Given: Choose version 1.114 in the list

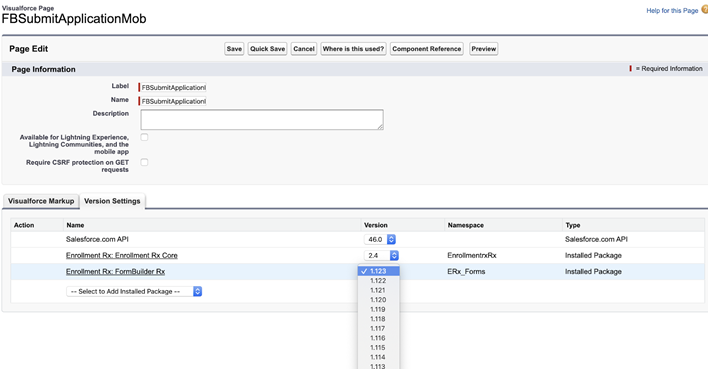Looking at the screenshot, I should tap(378, 357).
